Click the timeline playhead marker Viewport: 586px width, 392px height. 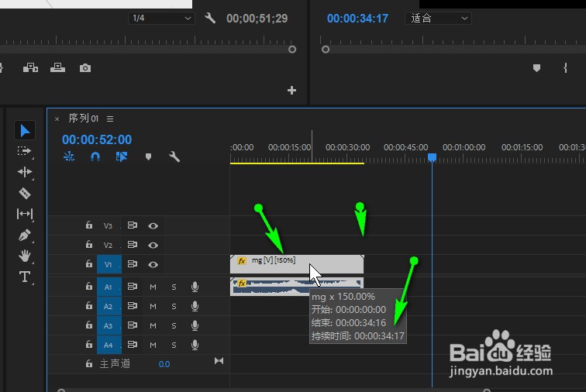tap(432, 157)
